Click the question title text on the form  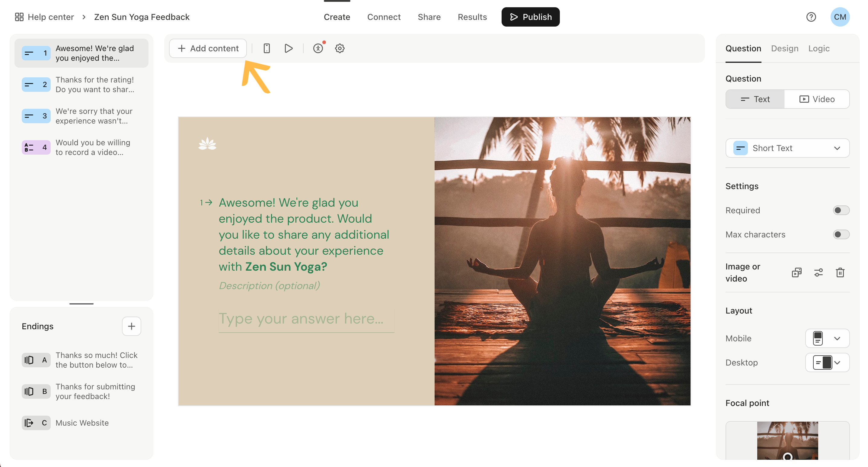point(304,234)
